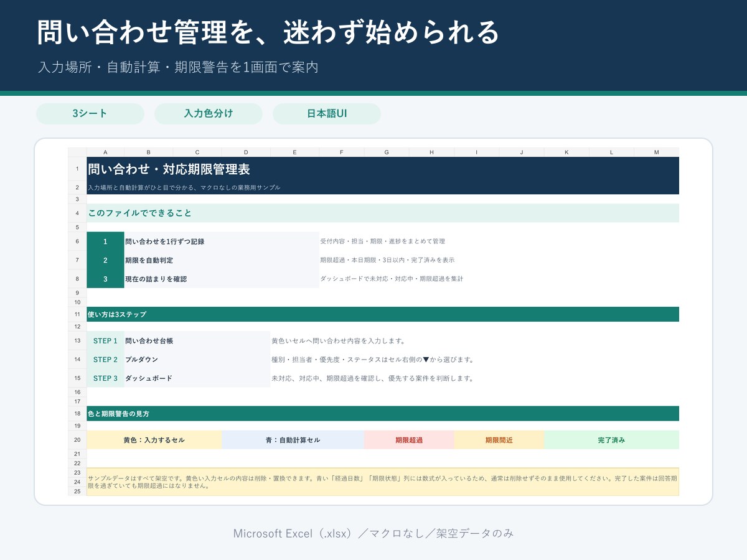The height and width of the screenshot is (560, 747).
Task: Select column C header
Action: point(197,152)
